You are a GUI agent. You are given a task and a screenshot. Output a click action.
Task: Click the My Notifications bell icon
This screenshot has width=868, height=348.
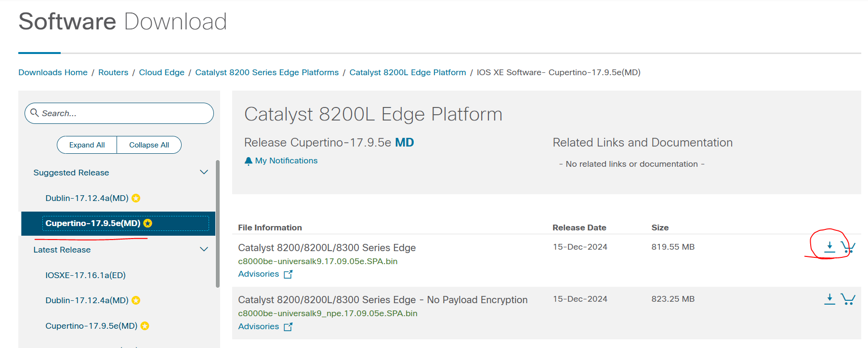249,161
